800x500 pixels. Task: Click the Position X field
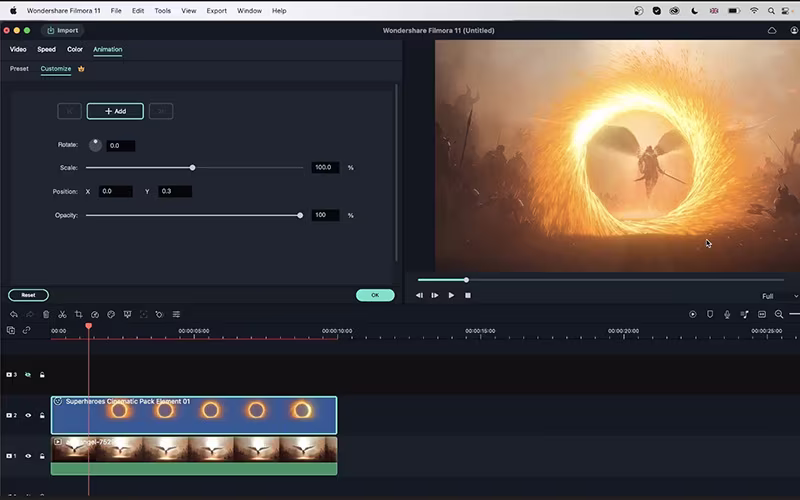[116, 191]
